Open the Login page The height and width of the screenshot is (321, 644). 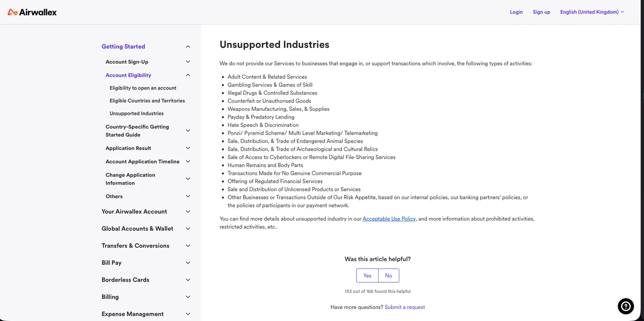click(516, 12)
